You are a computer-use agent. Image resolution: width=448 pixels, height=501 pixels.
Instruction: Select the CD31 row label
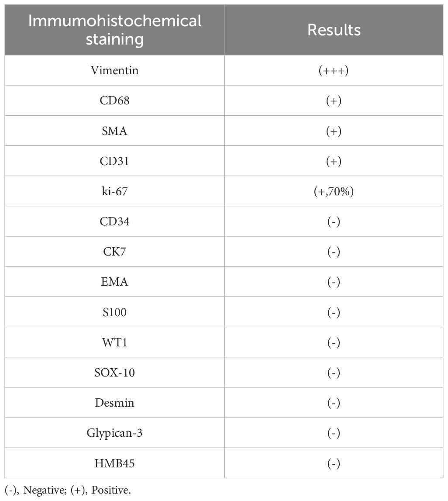coord(114,161)
